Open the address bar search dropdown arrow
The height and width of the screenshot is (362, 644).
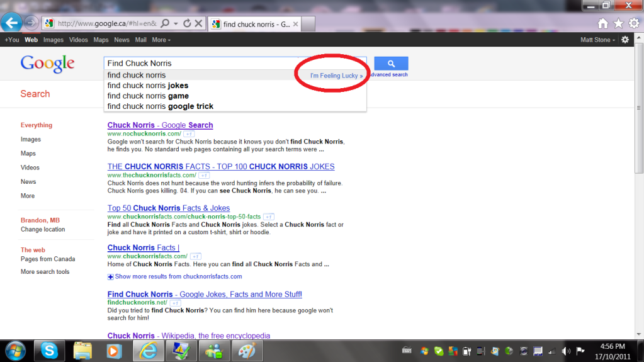pos(176,23)
